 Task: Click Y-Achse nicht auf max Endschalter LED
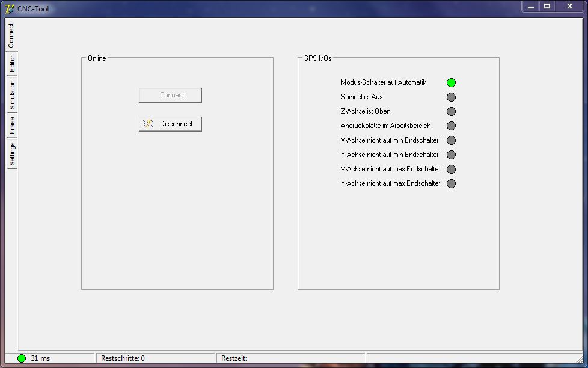(x=451, y=184)
